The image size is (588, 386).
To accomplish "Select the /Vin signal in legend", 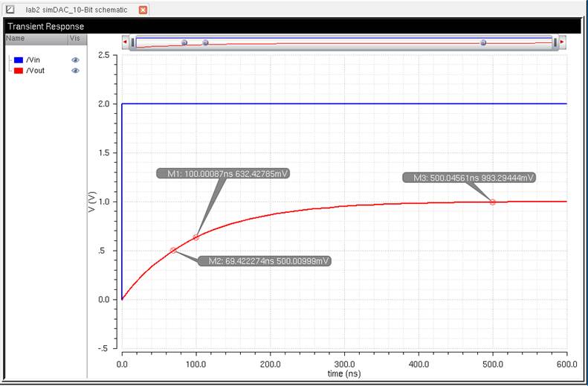I will (x=35, y=59).
